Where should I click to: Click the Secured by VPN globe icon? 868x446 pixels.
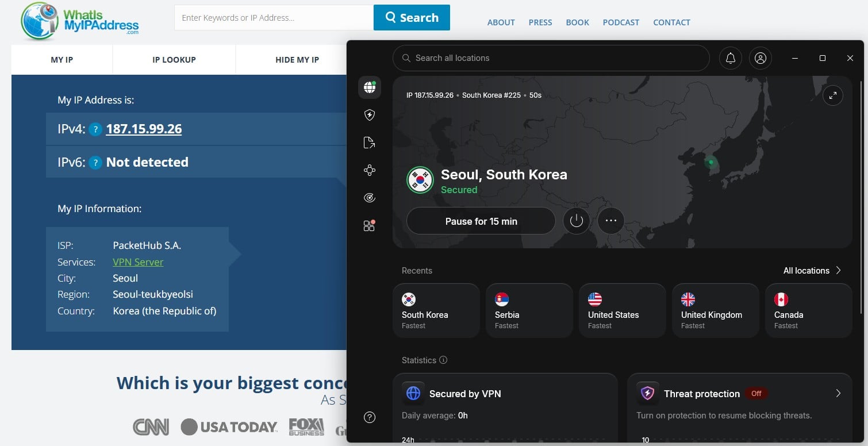413,394
